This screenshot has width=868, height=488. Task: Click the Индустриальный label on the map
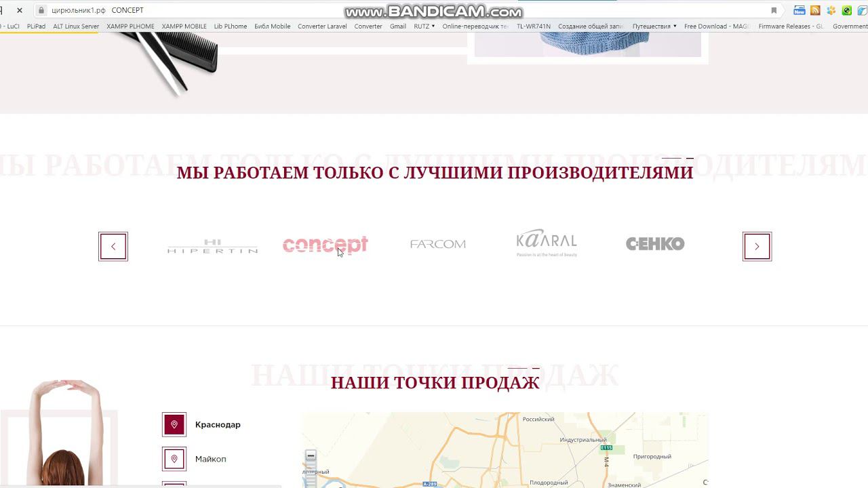coord(583,440)
